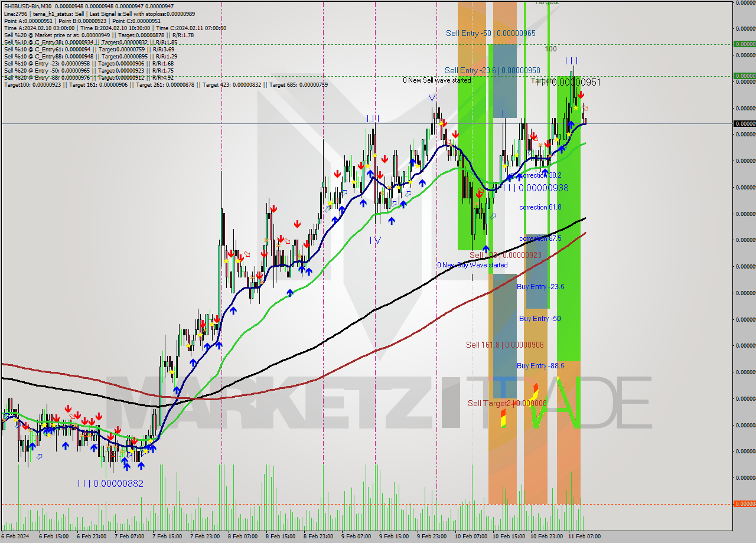The height and width of the screenshot is (543, 756).
Task: Click the 'Sell 161.8 | 0.00000906' label
Action: pos(504,345)
